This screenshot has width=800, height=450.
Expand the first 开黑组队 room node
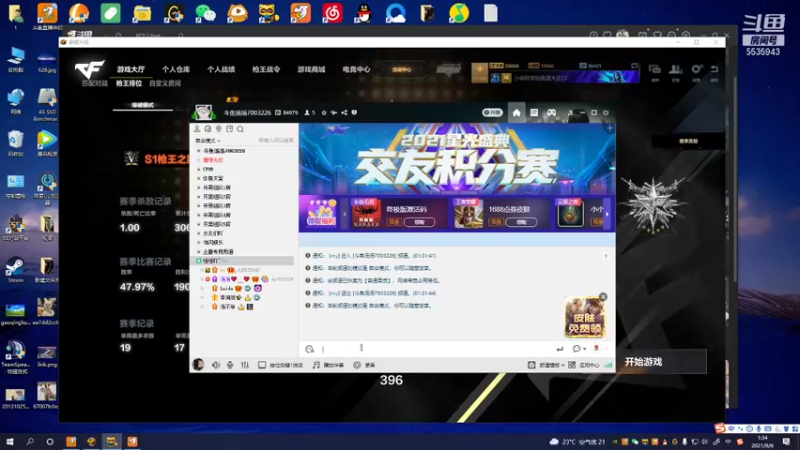click(198, 188)
